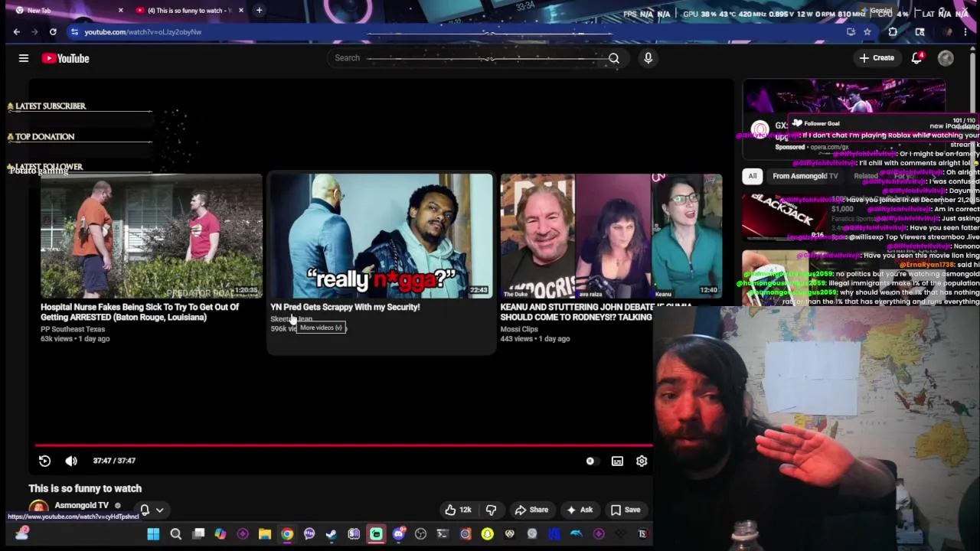Switch to Chrome on the taskbar
Screen dimensions: 980x551
tap(287, 534)
